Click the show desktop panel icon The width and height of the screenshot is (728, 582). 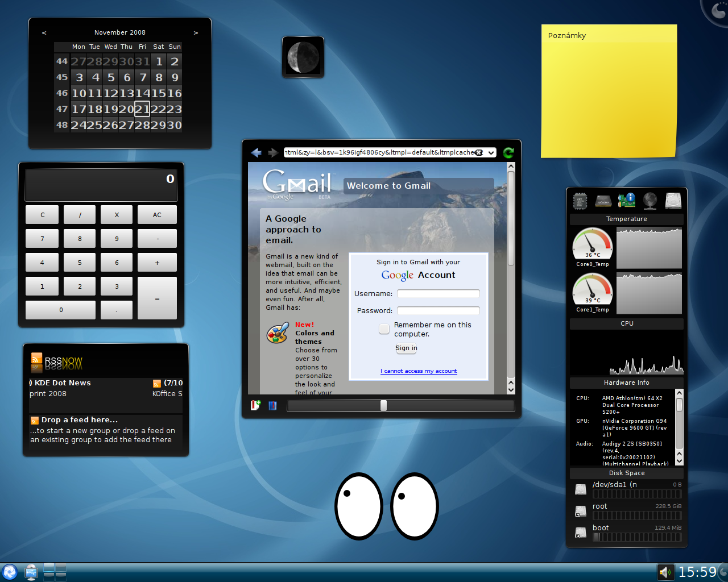(31, 572)
